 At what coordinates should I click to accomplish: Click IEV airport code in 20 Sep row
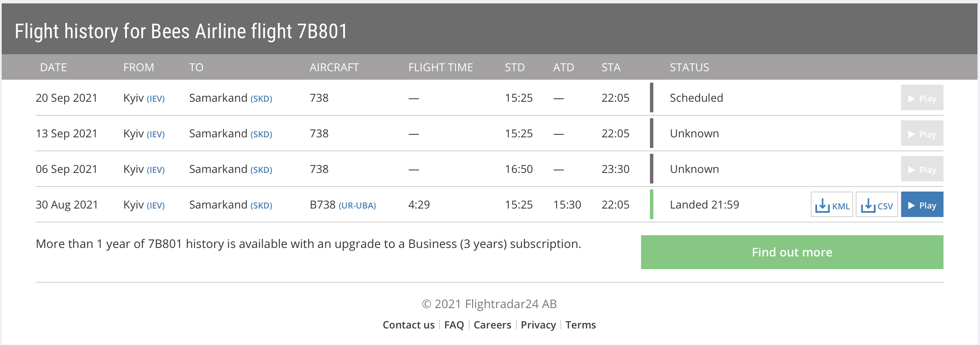[x=156, y=99]
